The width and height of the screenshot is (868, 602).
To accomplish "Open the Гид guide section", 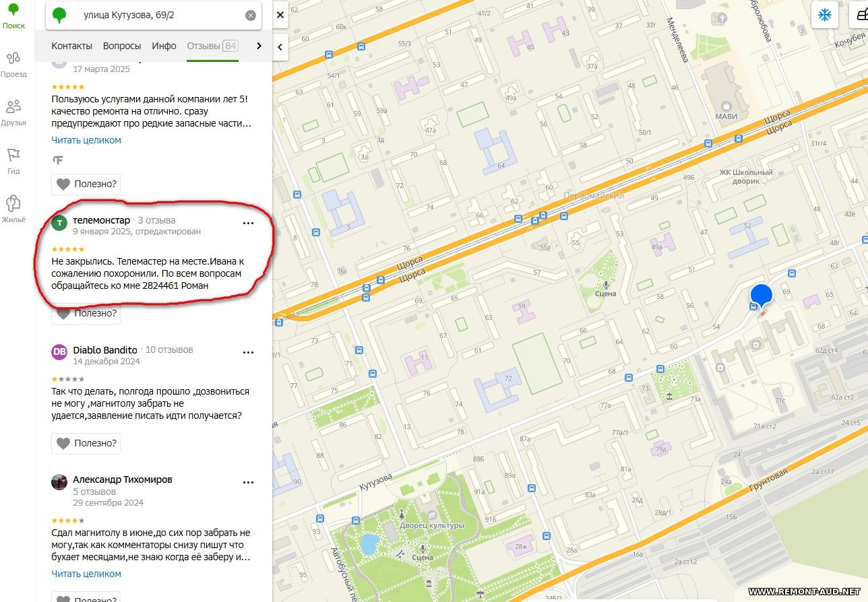I will (x=13, y=160).
